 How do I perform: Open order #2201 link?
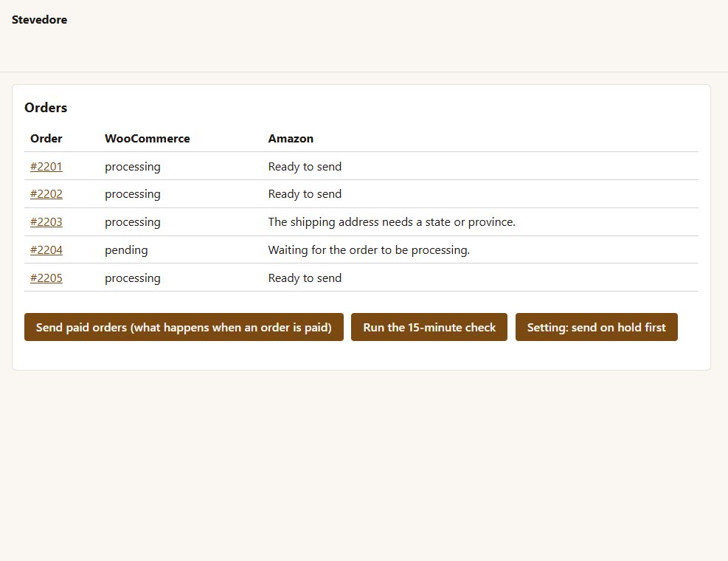click(46, 166)
